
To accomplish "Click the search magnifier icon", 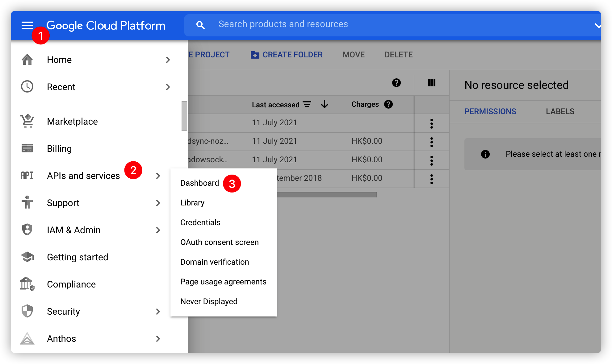I will click(x=200, y=25).
